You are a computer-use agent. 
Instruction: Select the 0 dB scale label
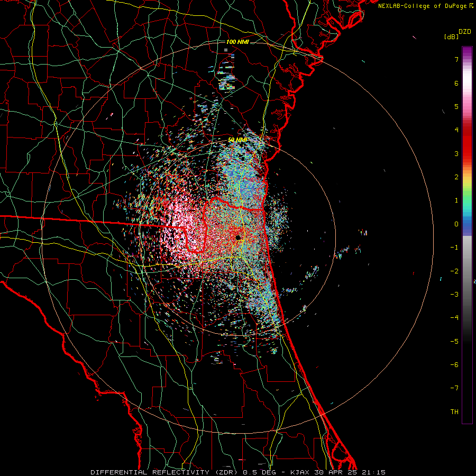click(x=456, y=224)
